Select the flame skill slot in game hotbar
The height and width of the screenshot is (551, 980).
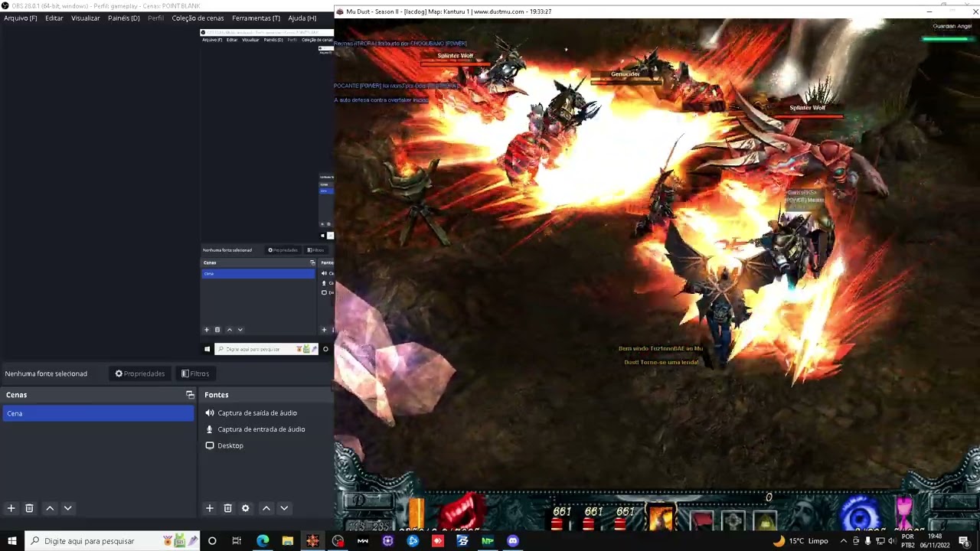(661, 519)
